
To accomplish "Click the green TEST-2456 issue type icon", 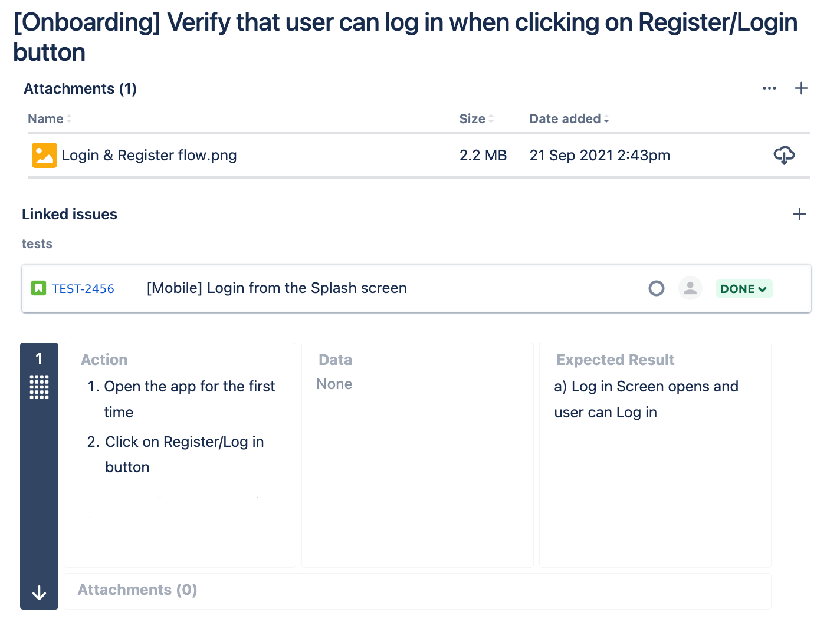I will tap(38, 288).
